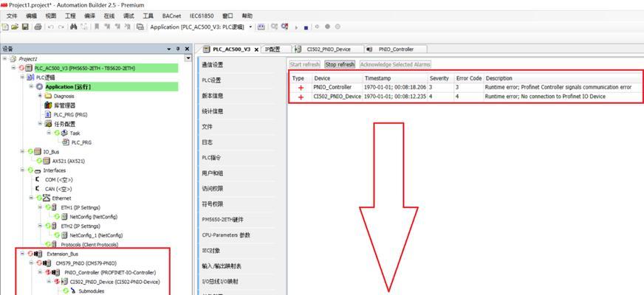Click the Open project folder icon

coord(15,27)
